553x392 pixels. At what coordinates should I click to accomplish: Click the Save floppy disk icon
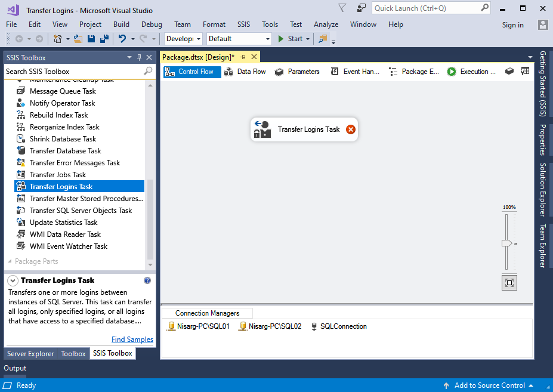pyautogui.click(x=91, y=39)
